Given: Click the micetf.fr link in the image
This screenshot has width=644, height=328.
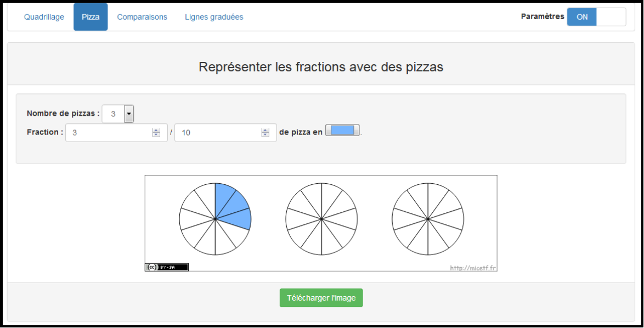Looking at the screenshot, I should coord(473,268).
